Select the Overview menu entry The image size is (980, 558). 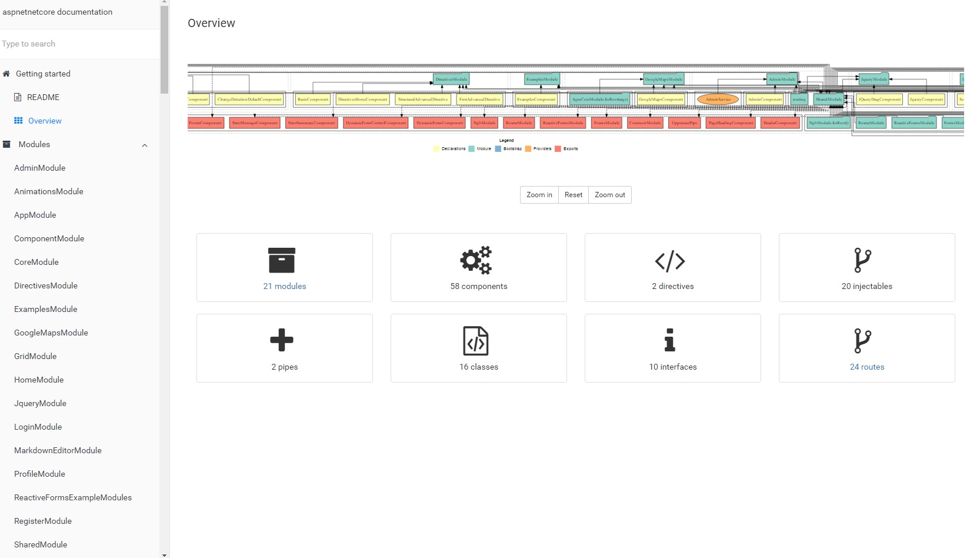45,121
